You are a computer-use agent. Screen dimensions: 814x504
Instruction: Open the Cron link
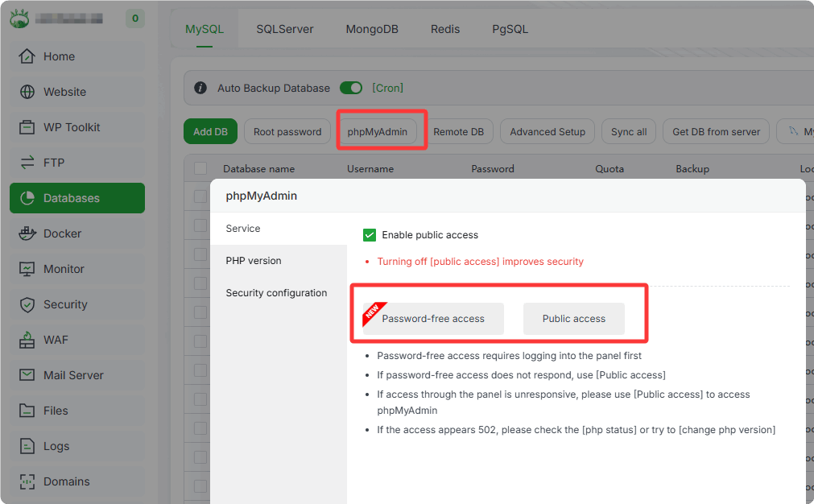(x=387, y=88)
